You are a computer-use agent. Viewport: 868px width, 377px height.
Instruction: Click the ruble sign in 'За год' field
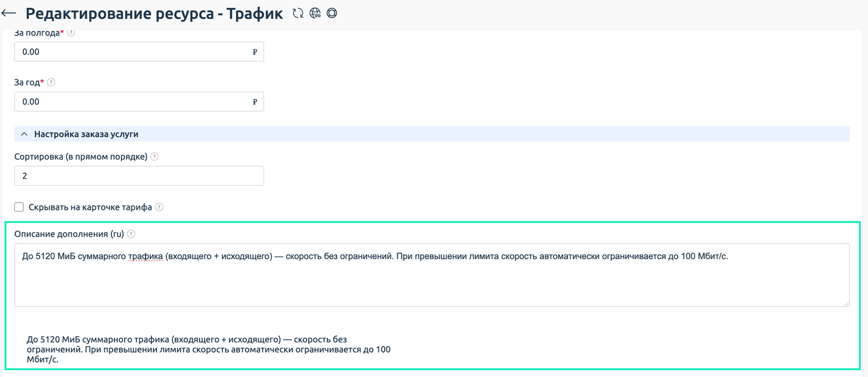(255, 102)
